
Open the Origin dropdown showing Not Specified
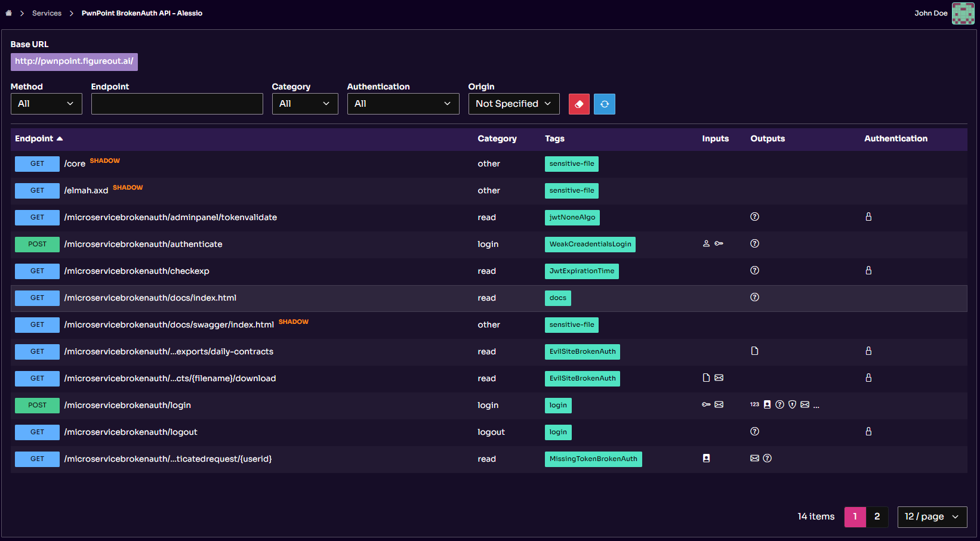pos(513,103)
